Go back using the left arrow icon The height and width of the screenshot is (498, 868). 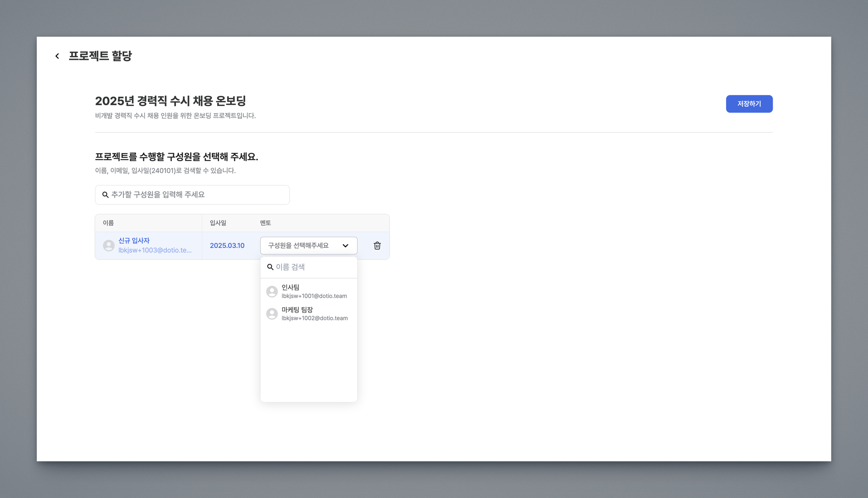click(57, 56)
